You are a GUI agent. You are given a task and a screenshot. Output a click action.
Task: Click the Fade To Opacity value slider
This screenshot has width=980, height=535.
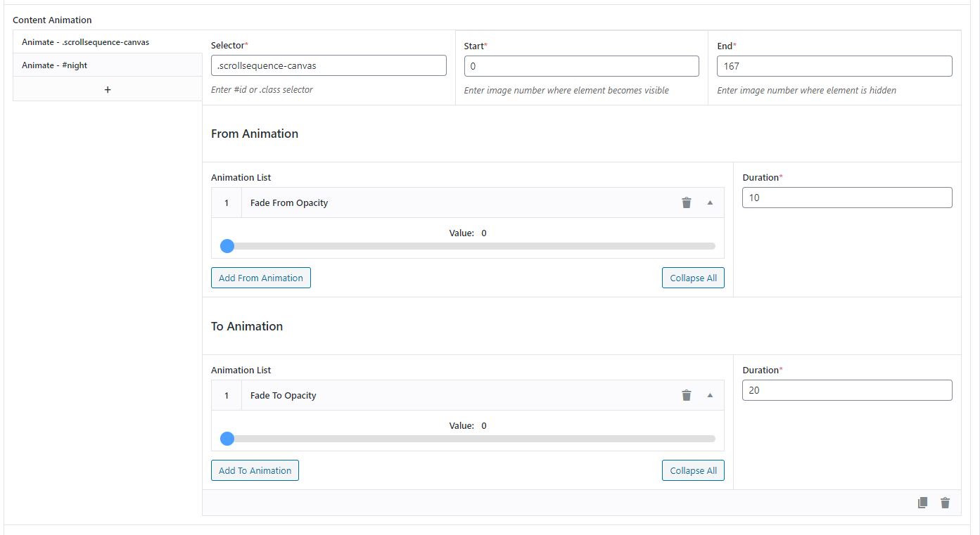[468, 439]
